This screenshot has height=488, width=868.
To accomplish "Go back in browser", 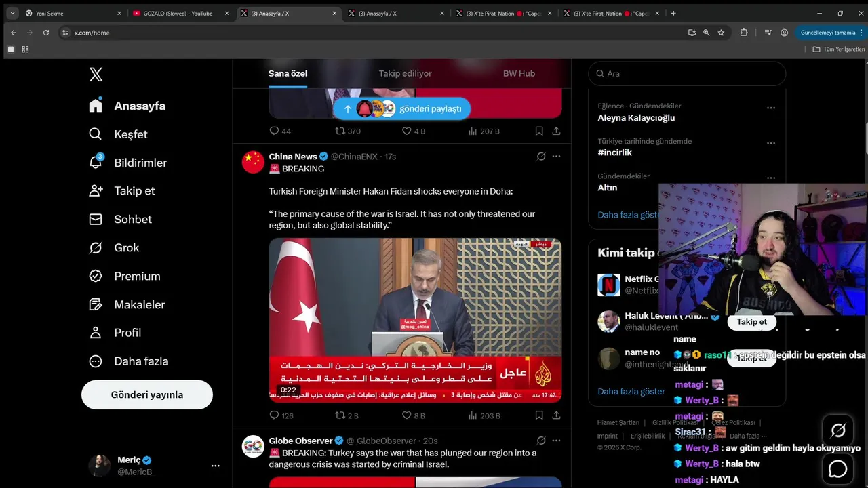I will 13,33.
